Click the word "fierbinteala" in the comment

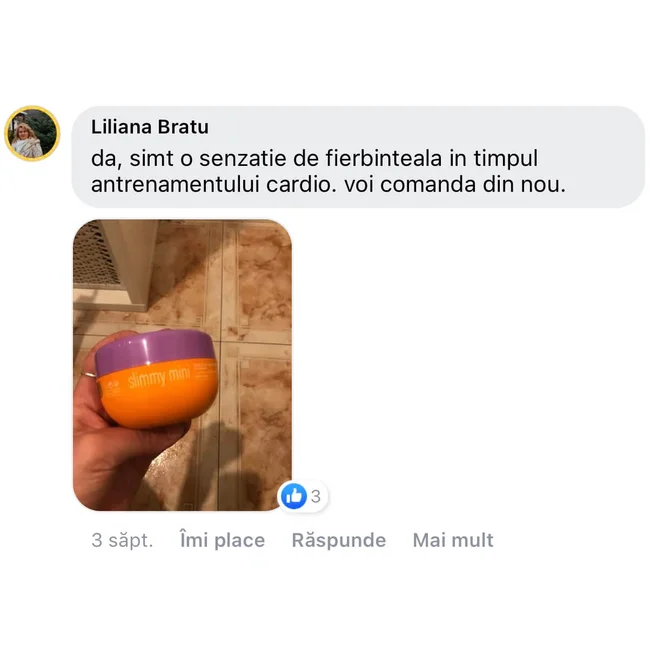383,158
